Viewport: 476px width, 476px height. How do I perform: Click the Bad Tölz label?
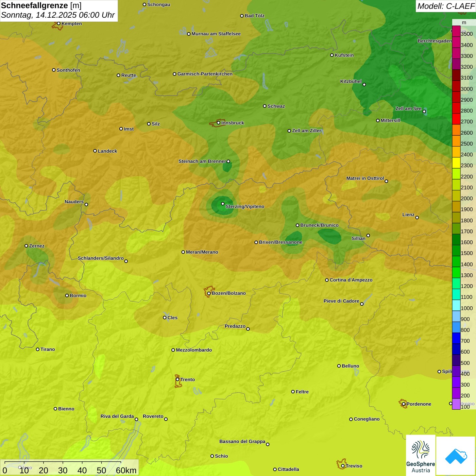click(x=254, y=16)
